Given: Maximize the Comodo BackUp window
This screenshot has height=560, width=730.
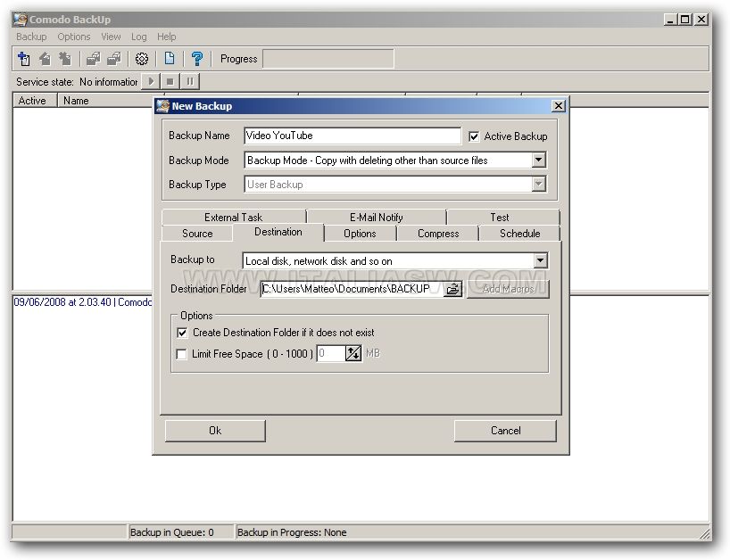Looking at the screenshot, I should [x=685, y=20].
